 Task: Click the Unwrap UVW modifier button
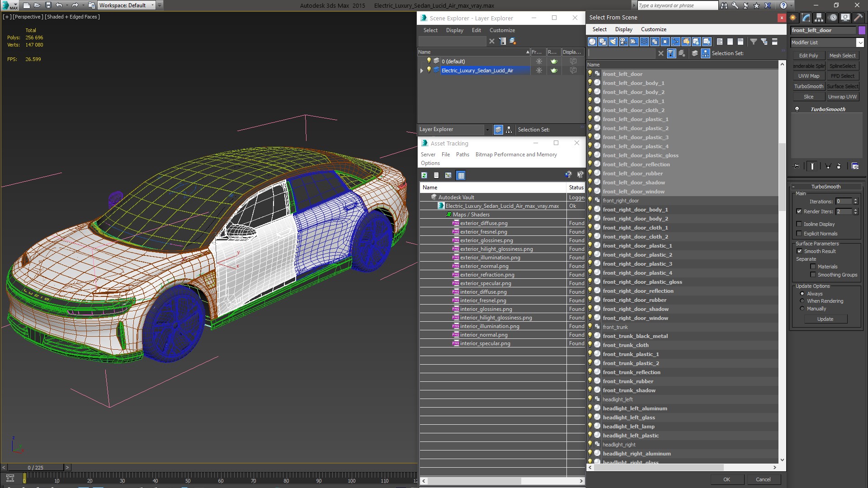pyautogui.click(x=842, y=97)
